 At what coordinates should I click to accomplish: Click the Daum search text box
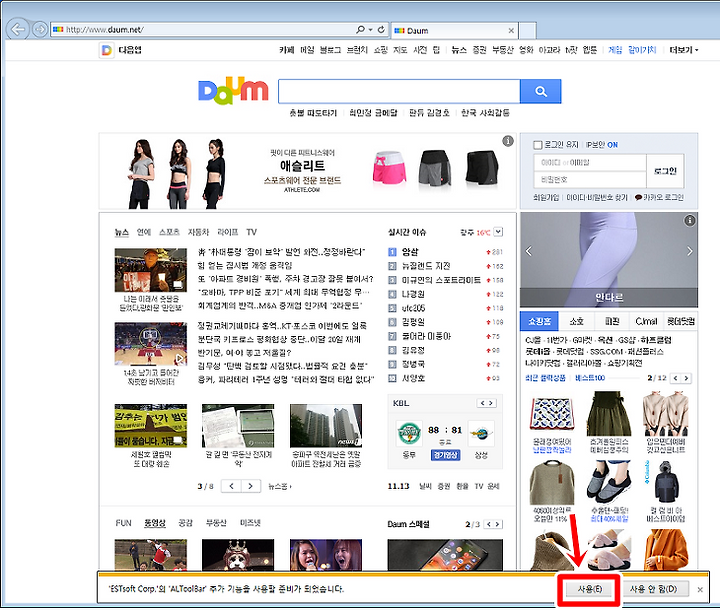pyautogui.click(x=399, y=91)
